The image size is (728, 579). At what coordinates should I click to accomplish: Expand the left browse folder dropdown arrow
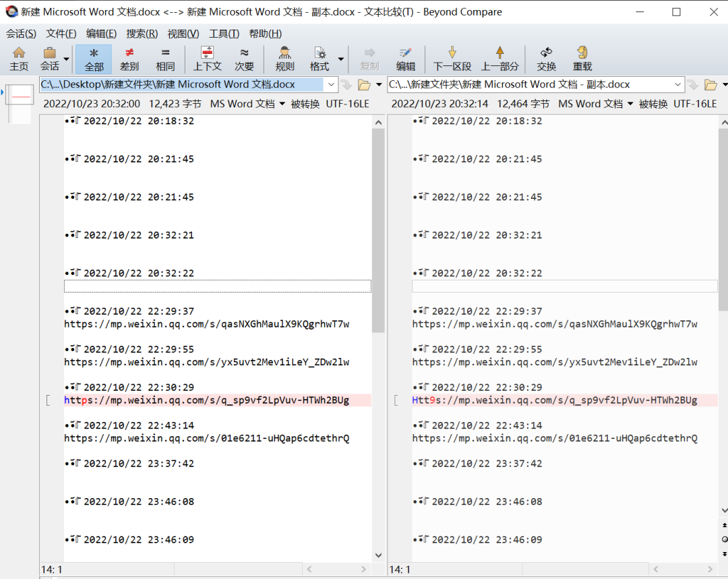tap(379, 84)
